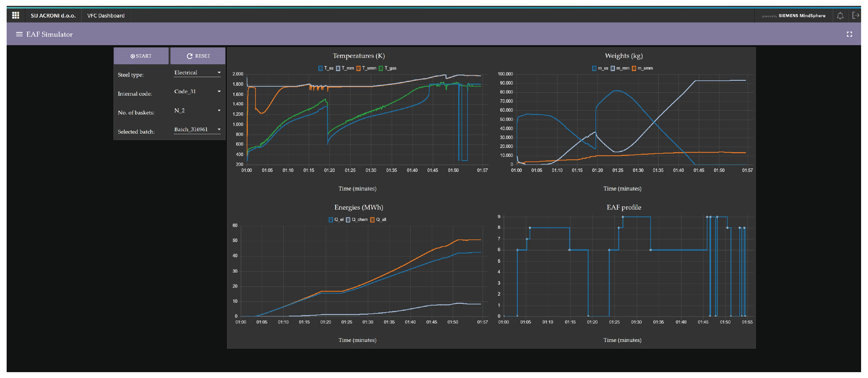Open the app launcher grid icon
868x378 pixels.
point(15,15)
